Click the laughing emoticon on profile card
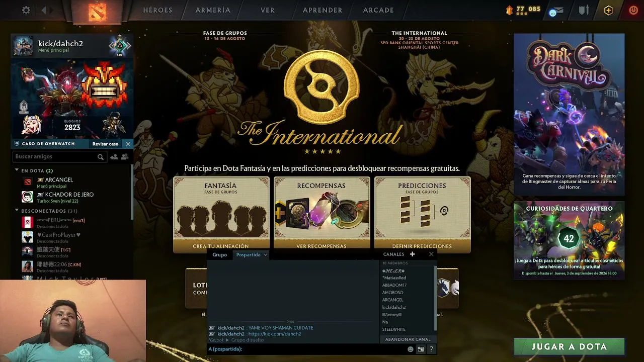 point(32,125)
